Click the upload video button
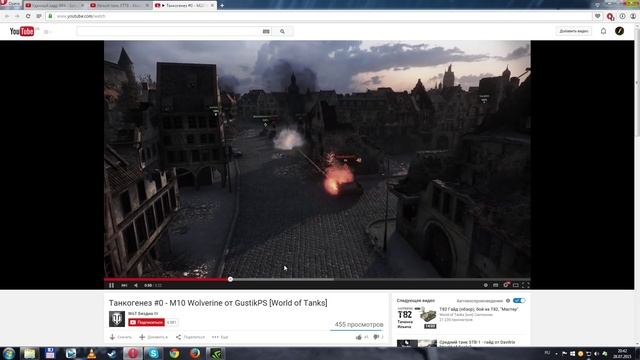The image size is (640, 360). coord(573,31)
